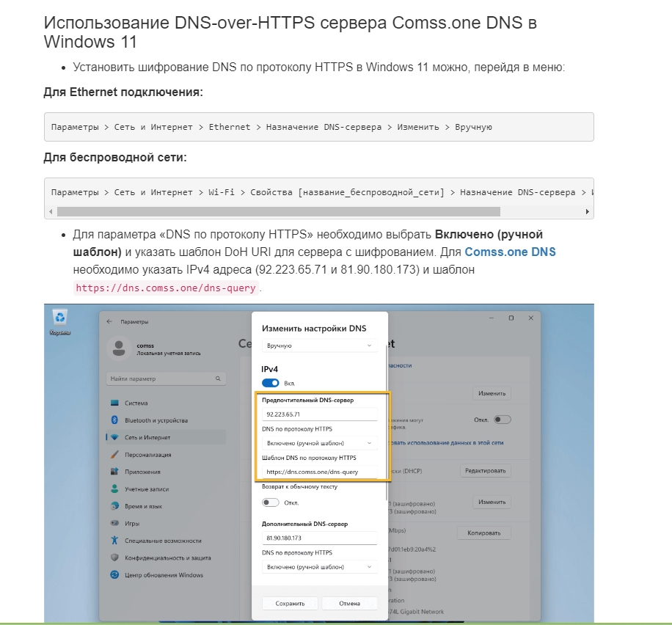Click Изменить button beside the (зашифровано) entries

click(x=492, y=502)
